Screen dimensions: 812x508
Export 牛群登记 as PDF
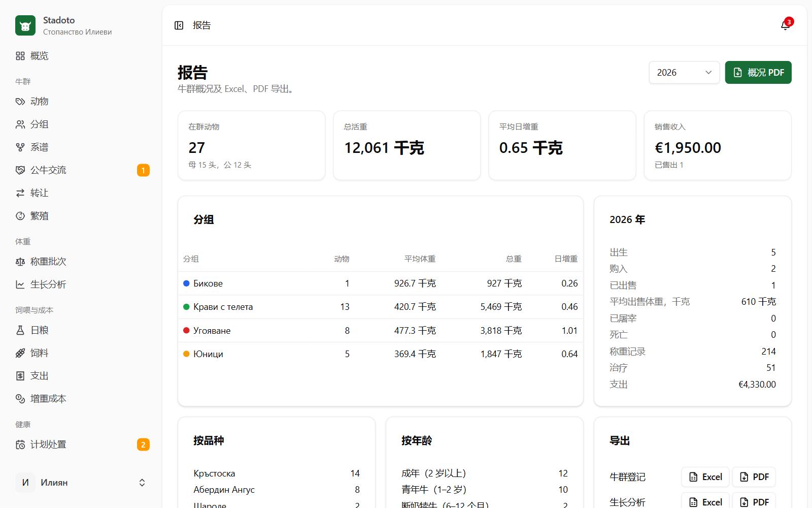(754, 477)
